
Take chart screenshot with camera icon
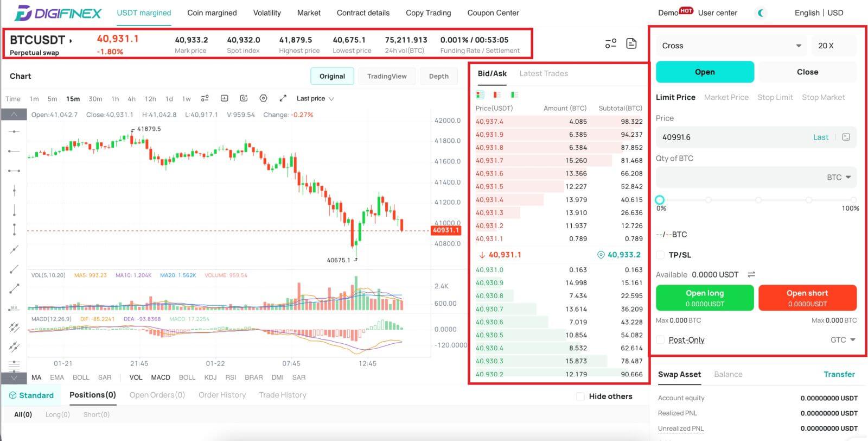244,98
